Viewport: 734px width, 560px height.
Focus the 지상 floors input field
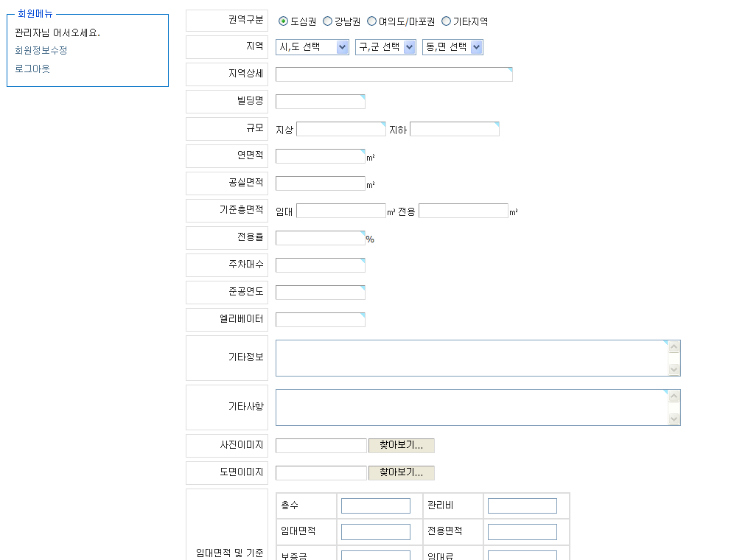click(340, 129)
